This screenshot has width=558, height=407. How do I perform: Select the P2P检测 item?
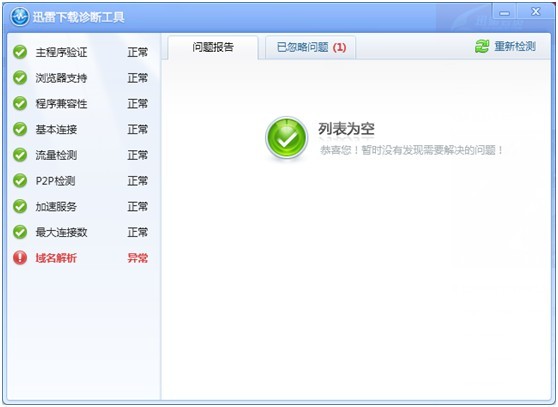[x=80, y=181]
